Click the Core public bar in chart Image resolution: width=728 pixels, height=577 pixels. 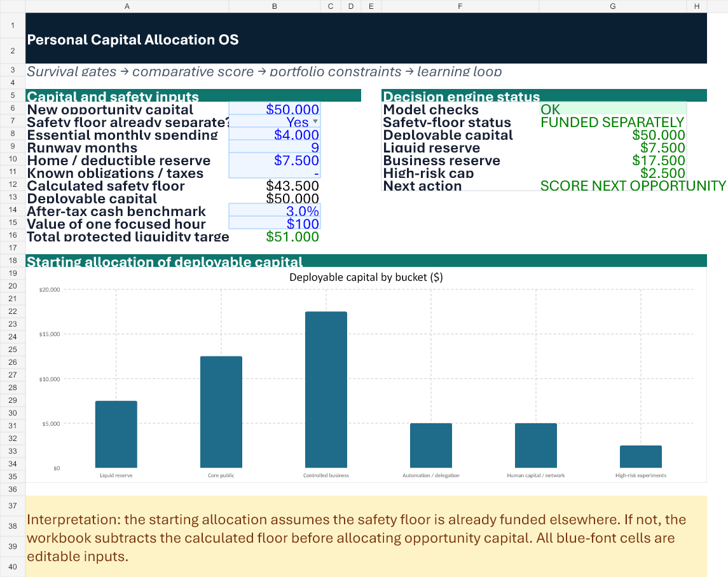[221, 412]
